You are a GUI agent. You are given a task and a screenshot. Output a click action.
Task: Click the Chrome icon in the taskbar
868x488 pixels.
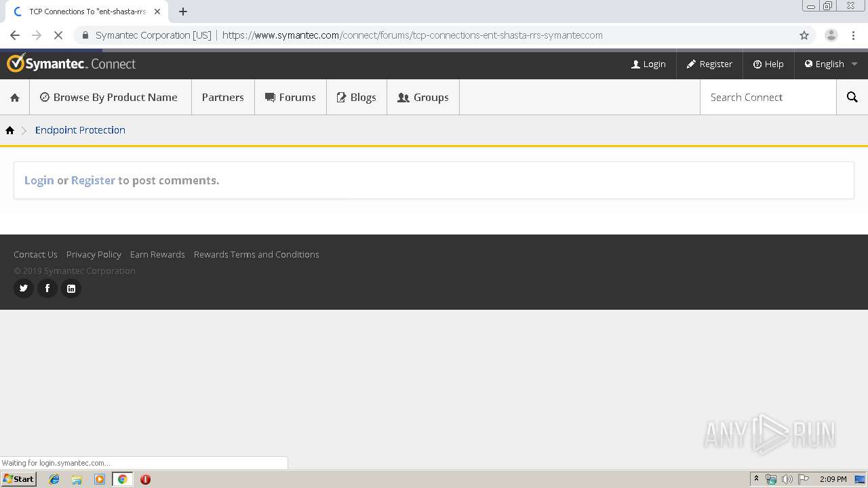[x=123, y=479]
